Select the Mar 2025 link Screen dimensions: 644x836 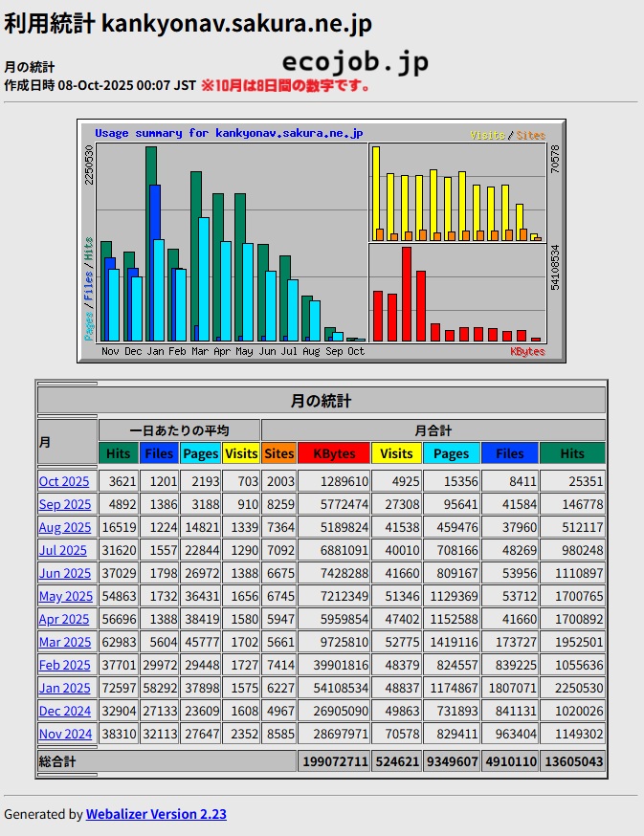(x=65, y=642)
